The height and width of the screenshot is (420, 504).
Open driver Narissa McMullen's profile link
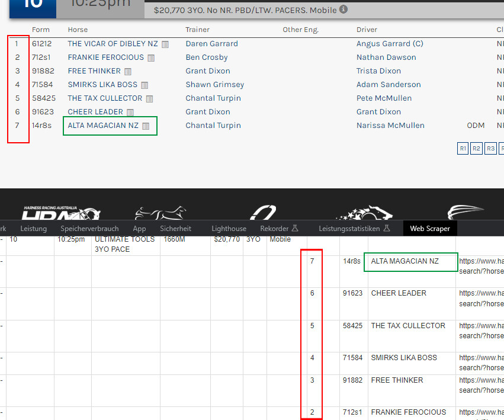pos(390,126)
